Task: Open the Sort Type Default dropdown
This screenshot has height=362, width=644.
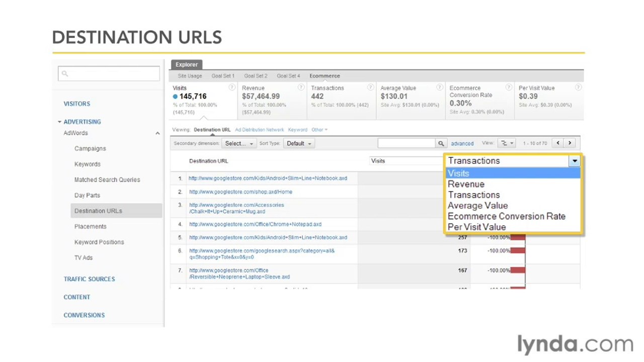Action: pos(299,143)
